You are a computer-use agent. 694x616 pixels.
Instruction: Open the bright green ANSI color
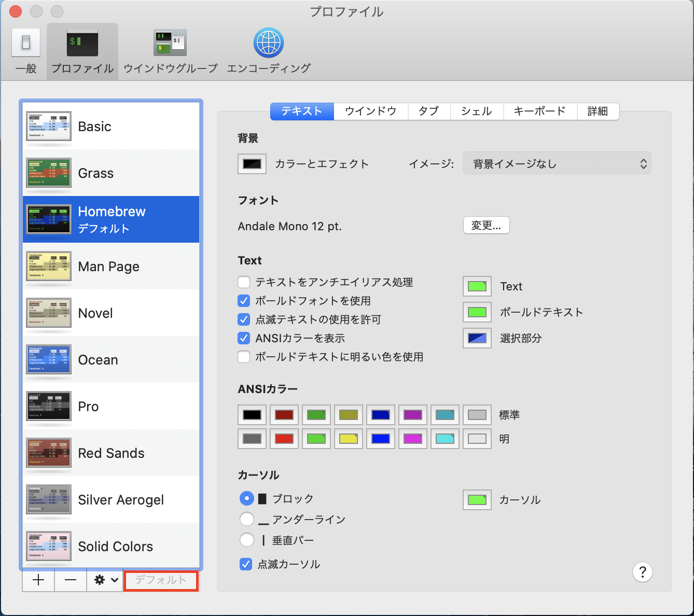tap(316, 439)
